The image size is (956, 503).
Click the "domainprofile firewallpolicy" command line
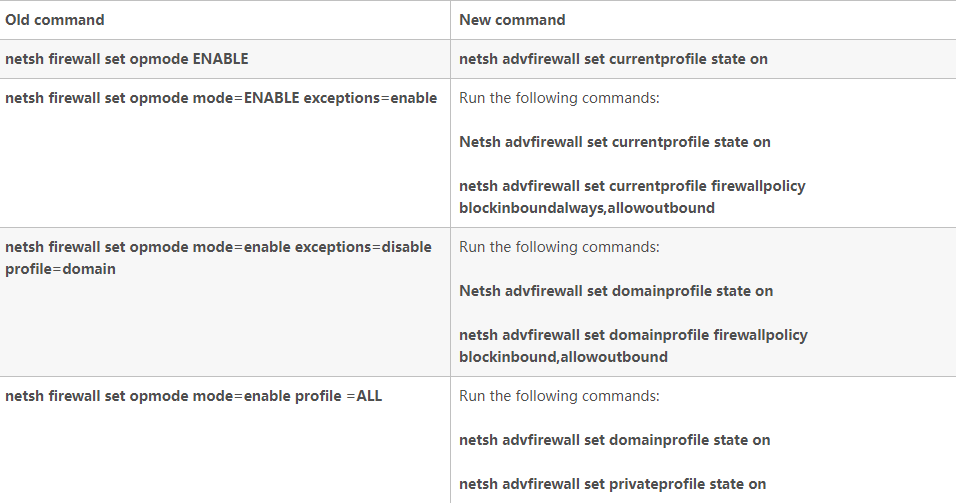633,335
